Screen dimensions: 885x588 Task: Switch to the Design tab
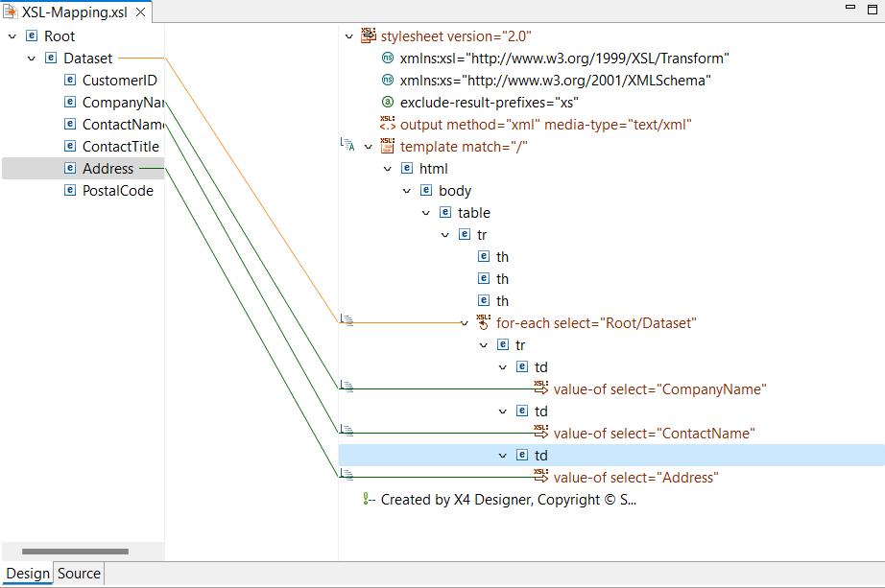click(x=28, y=574)
